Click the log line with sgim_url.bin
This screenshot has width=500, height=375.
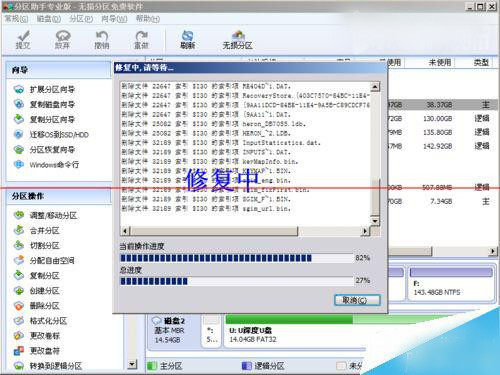(206, 209)
